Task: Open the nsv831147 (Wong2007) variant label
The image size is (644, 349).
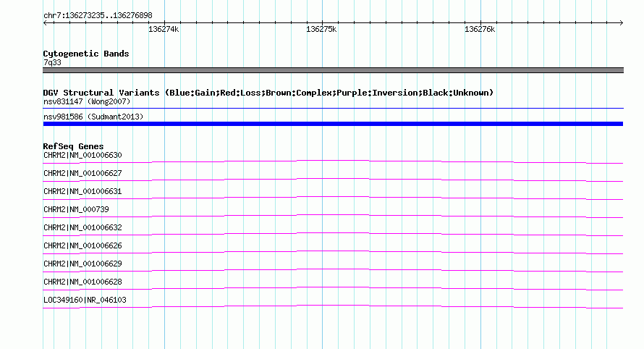Action: point(87,101)
